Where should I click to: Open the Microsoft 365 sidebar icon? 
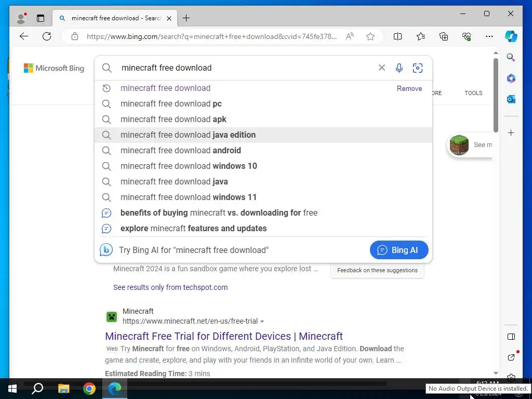[511, 78]
